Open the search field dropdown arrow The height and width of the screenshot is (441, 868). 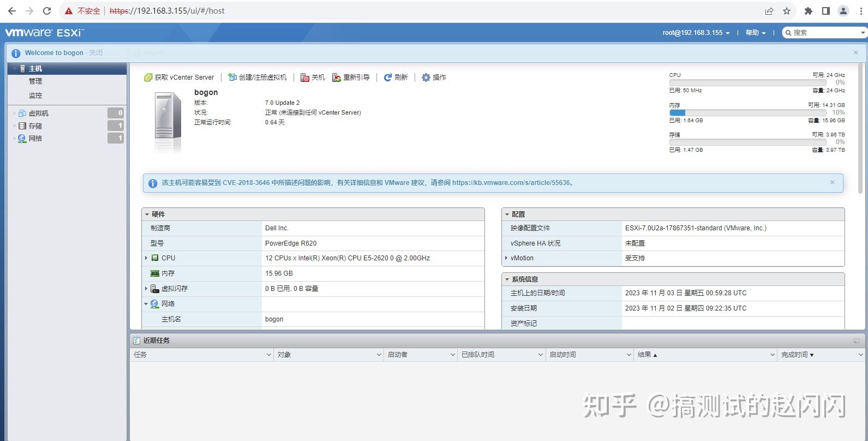863,33
